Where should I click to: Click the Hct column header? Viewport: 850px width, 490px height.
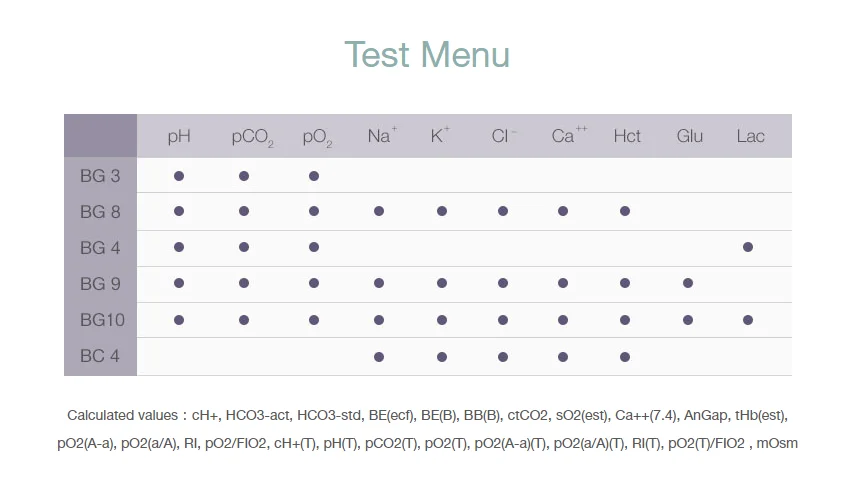pyautogui.click(x=627, y=136)
